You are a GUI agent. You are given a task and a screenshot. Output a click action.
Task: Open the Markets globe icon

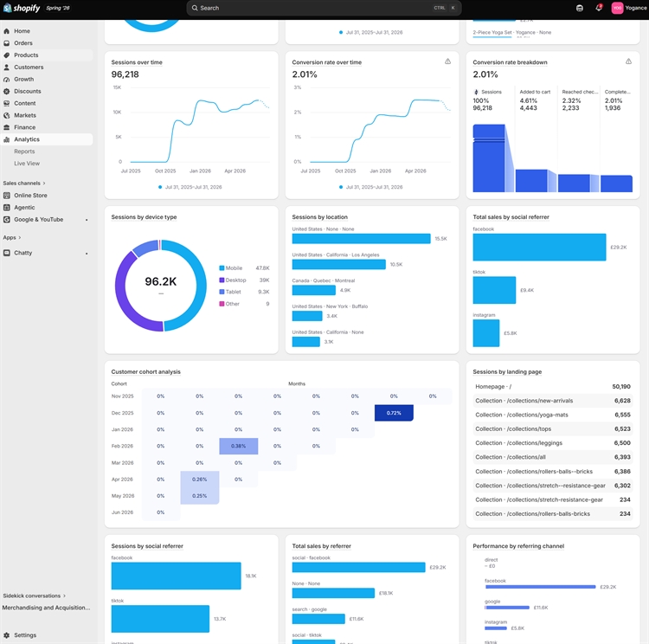7,115
